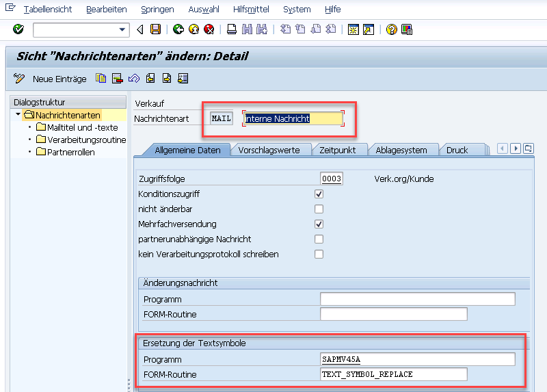Click the interne Nachricht description field
This screenshot has width=547, height=392.
point(293,118)
